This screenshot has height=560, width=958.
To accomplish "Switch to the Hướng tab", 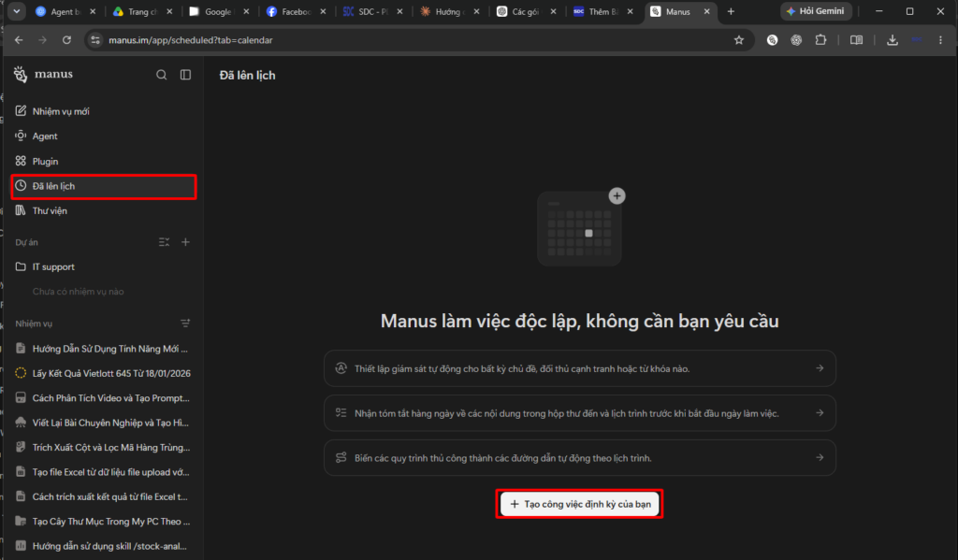I will point(450,11).
